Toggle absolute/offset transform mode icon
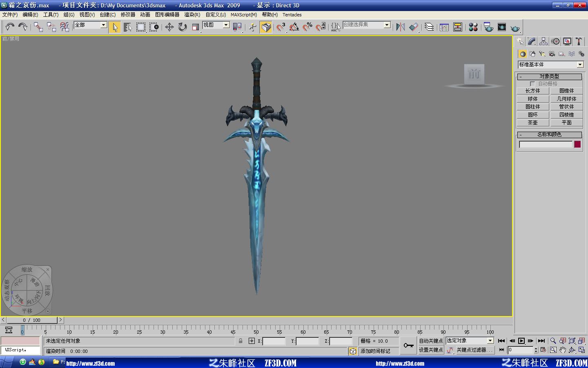 252,341
